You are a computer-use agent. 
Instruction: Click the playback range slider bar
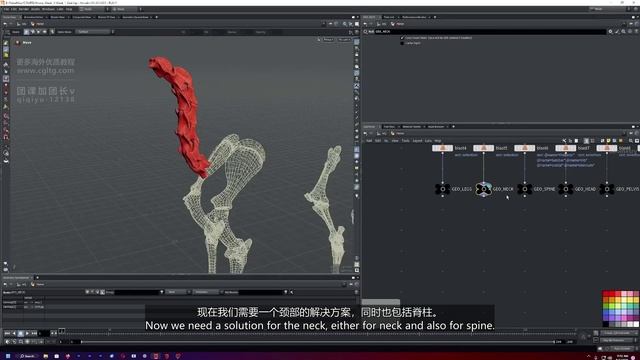318,342
